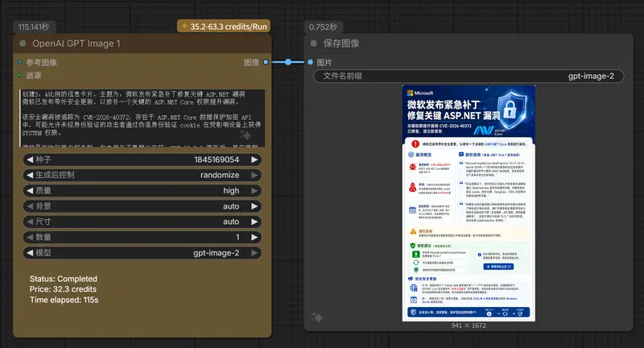
Task: Decrease the 数量 value
Action: pyautogui.click(x=30, y=238)
